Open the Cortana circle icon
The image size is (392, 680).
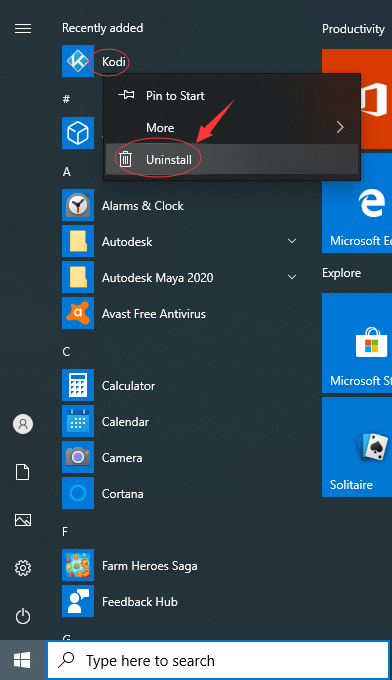(78, 493)
